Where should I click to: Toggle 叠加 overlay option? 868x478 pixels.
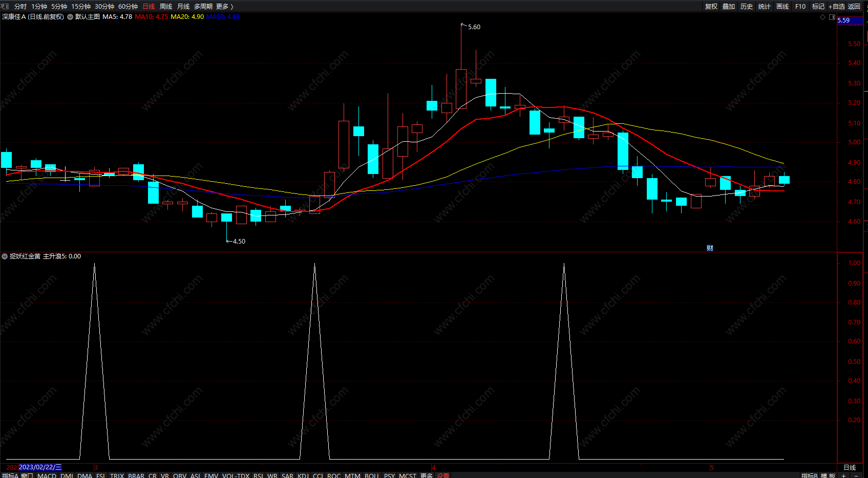click(729, 6)
